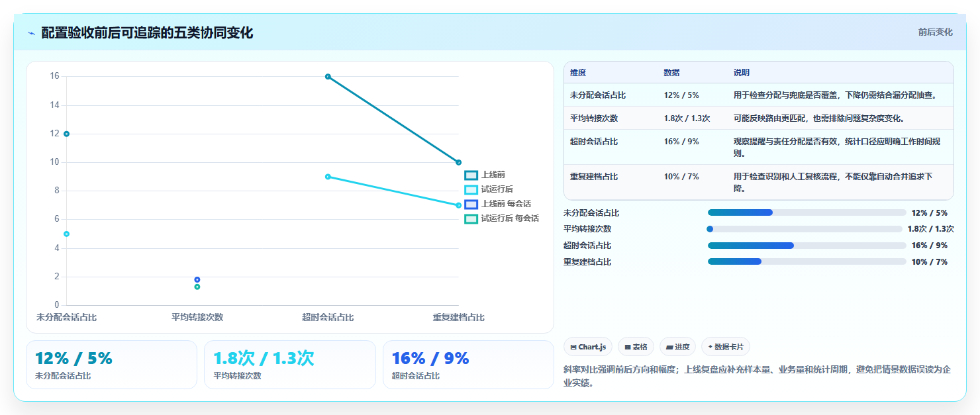Click the Chart.js tag chip
This screenshot has width=980, height=415.
coord(588,347)
